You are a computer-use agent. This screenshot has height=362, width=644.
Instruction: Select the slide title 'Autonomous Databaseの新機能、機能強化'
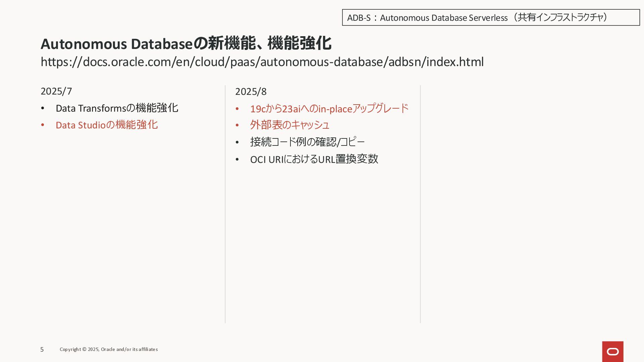tap(186, 44)
